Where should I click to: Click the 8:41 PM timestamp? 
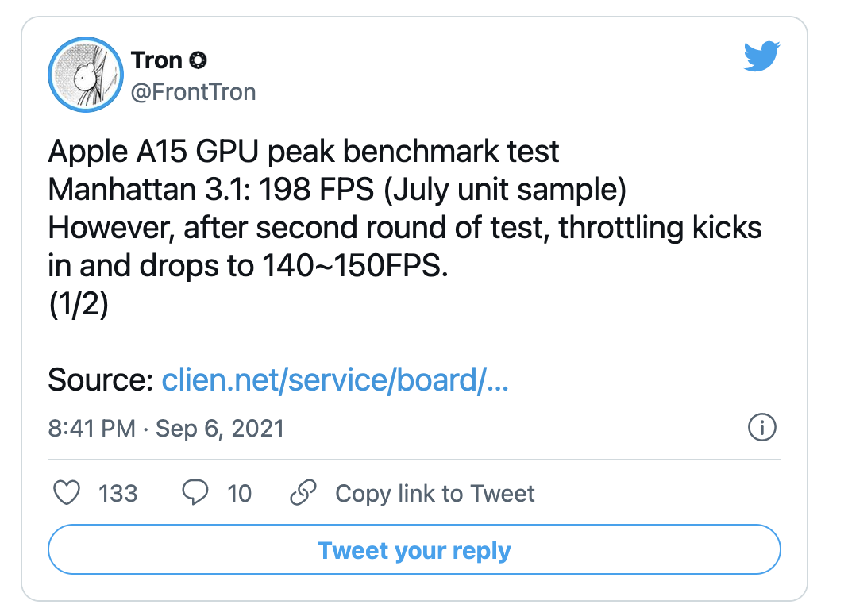91,429
